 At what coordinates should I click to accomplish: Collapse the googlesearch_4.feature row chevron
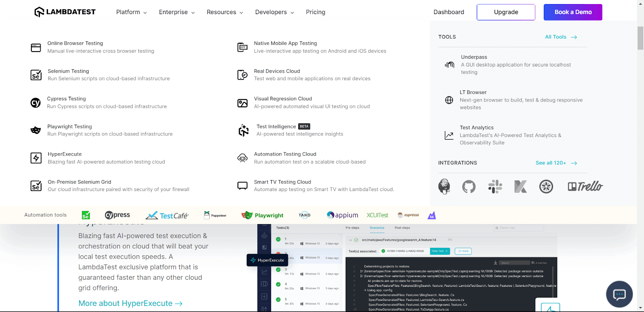click(x=351, y=240)
